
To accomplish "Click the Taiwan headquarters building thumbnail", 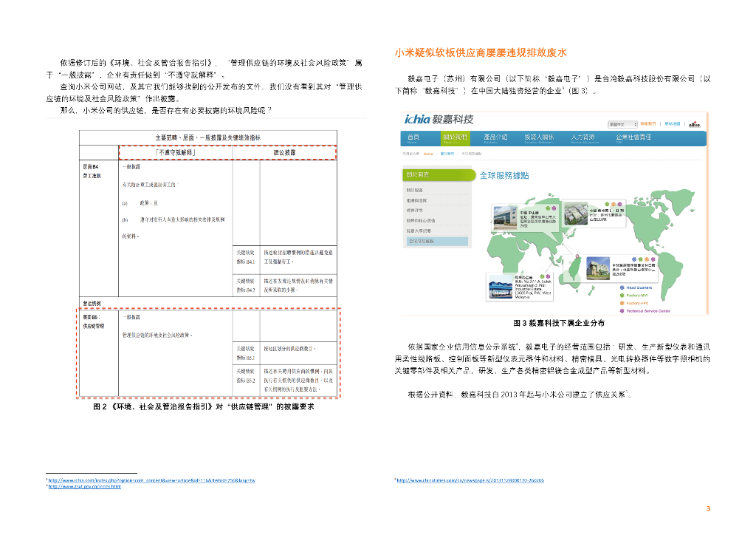I will coord(598,268).
